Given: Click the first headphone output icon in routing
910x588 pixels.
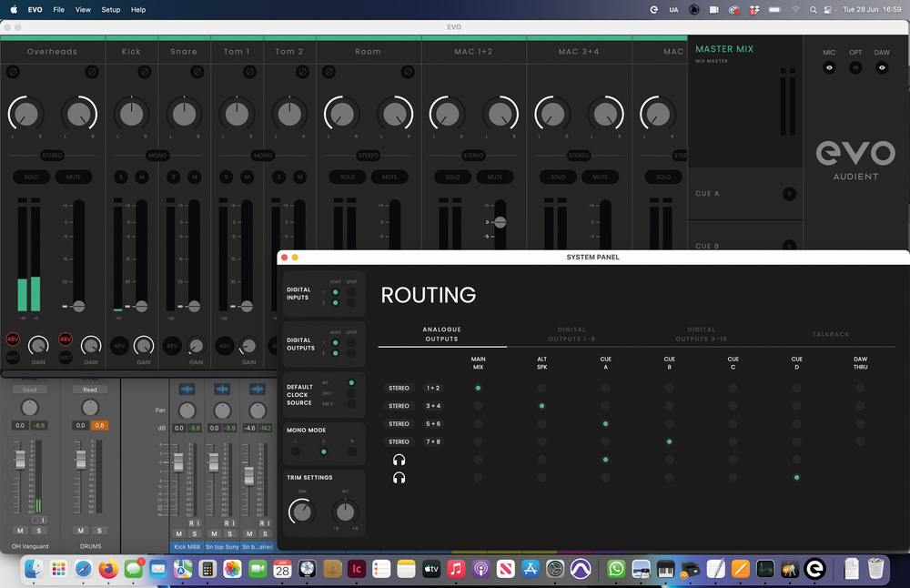Looking at the screenshot, I should (x=399, y=460).
